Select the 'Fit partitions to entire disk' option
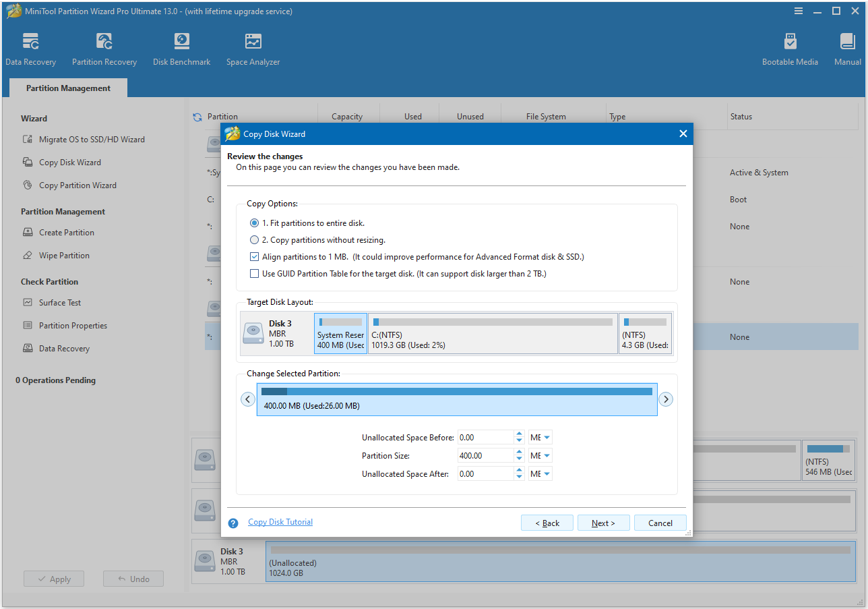The image size is (868, 609). 254,223
